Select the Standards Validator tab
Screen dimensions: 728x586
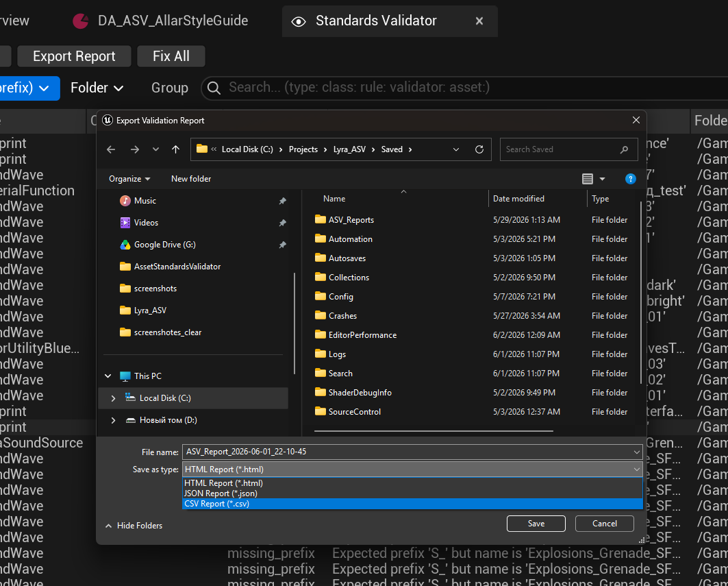(x=389, y=21)
